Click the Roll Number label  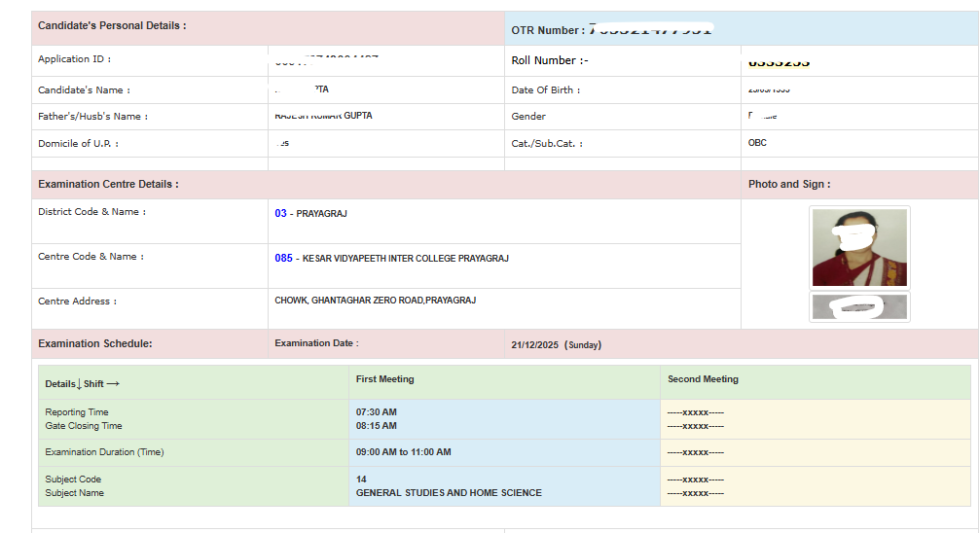coord(550,60)
